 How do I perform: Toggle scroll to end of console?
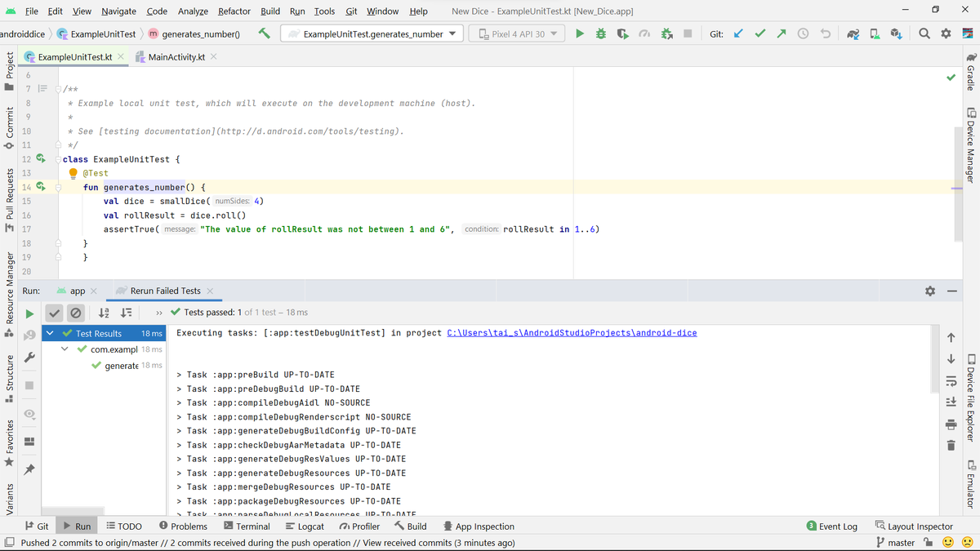click(951, 402)
